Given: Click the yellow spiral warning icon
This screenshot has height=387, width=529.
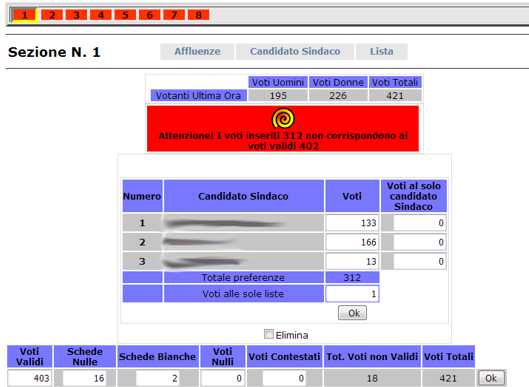Looking at the screenshot, I should [x=283, y=118].
